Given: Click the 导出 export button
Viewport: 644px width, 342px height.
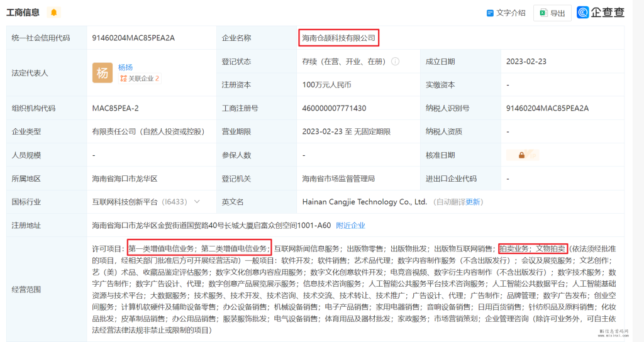Looking at the screenshot, I should [552, 13].
